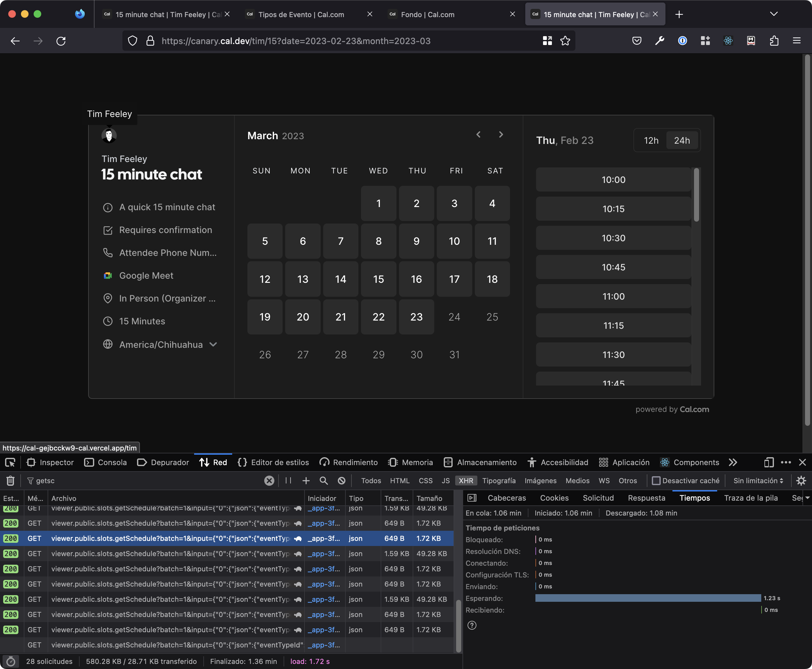
Task: Switch to the Consola tab
Action: (105, 463)
